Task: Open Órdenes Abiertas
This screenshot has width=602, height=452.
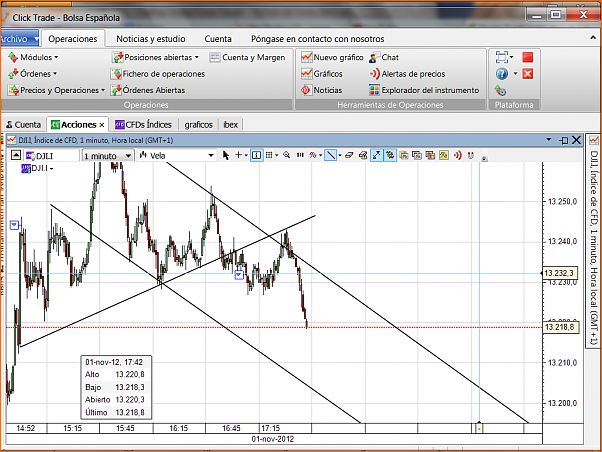Action: 148,90
